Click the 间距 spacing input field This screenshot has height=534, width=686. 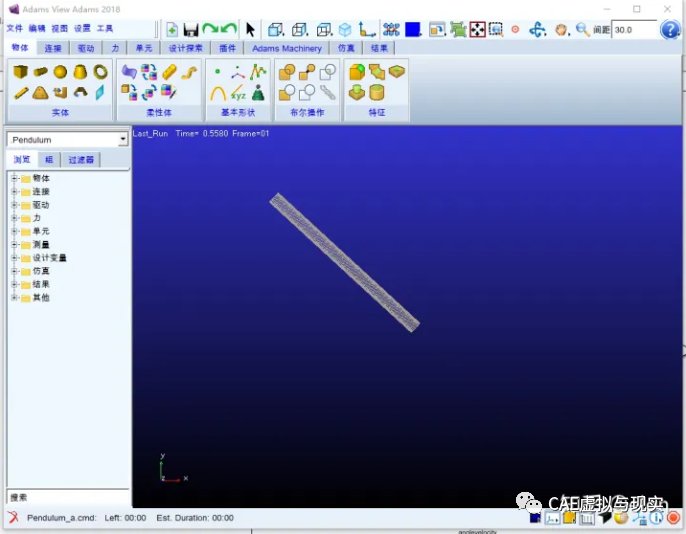click(x=634, y=30)
